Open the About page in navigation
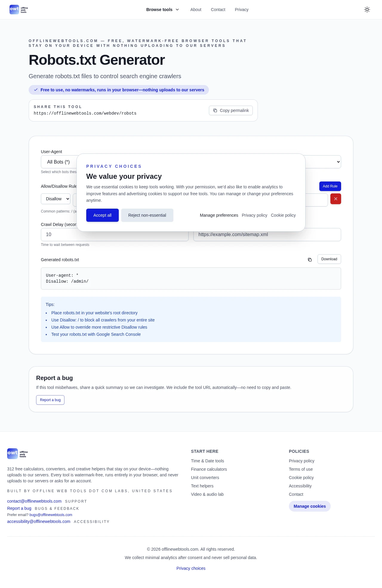 196,10
